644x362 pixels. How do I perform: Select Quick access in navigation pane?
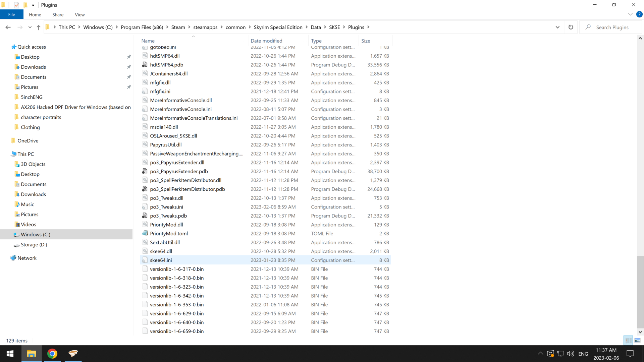pyautogui.click(x=32, y=47)
